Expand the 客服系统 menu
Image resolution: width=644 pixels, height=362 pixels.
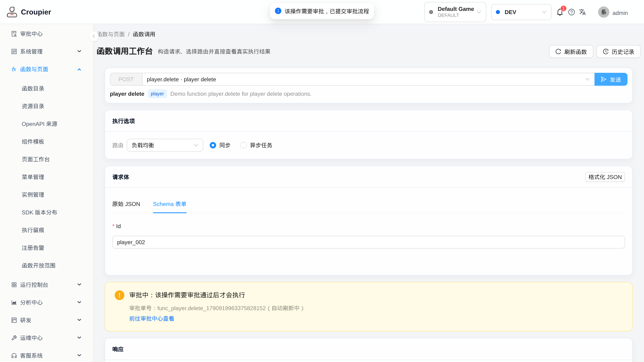tap(46, 356)
